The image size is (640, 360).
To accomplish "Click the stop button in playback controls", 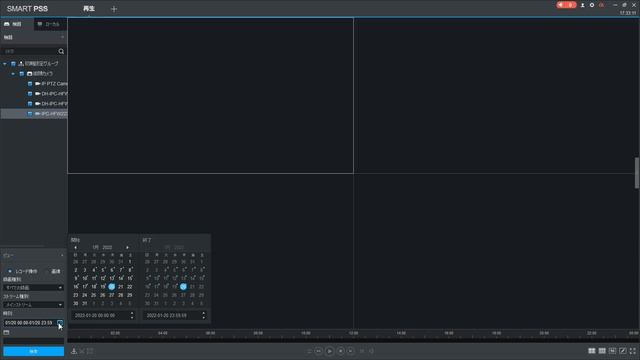I will [x=340, y=351].
